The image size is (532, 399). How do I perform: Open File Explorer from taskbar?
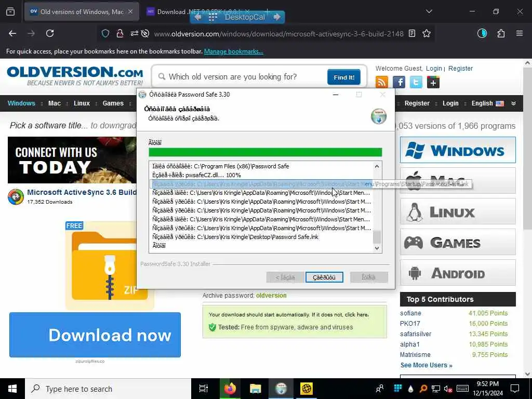tap(255, 389)
